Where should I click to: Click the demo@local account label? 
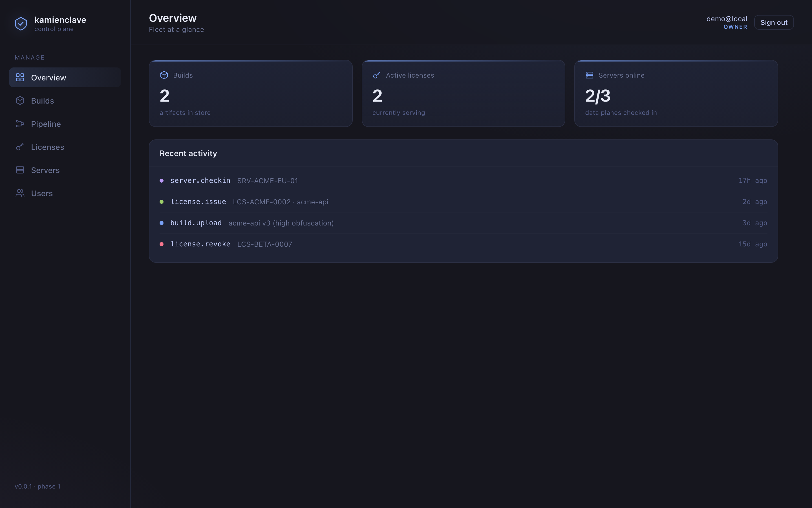(x=727, y=19)
